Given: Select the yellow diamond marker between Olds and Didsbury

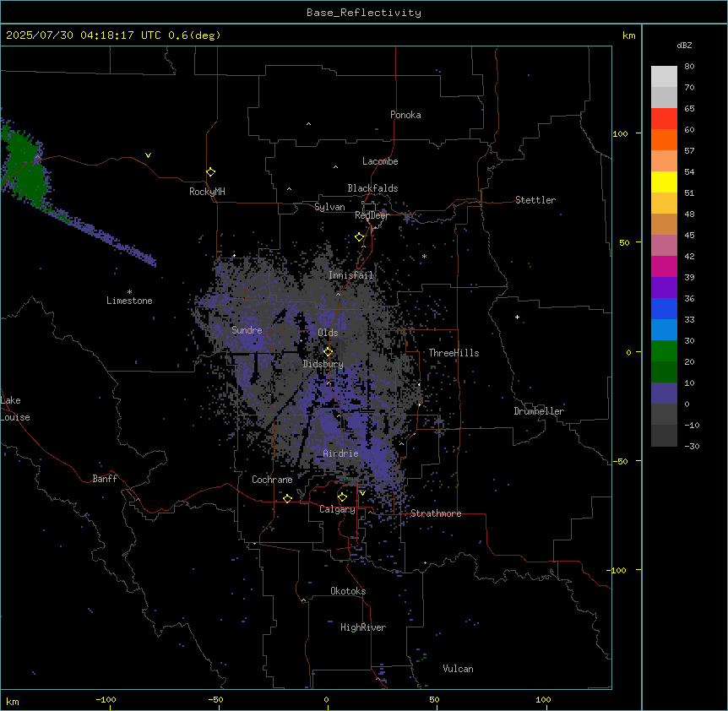Looking at the screenshot, I should pyautogui.click(x=328, y=351).
